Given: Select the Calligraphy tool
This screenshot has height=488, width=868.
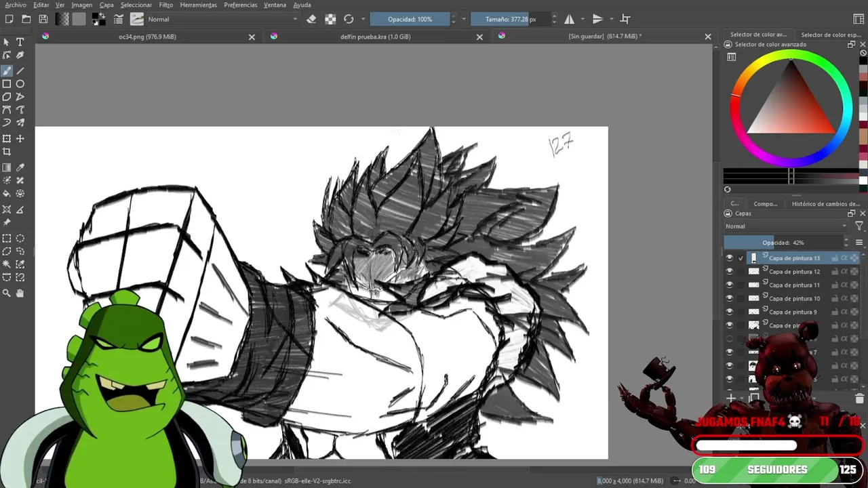Looking at the screenshot, I should pos(20,56).
